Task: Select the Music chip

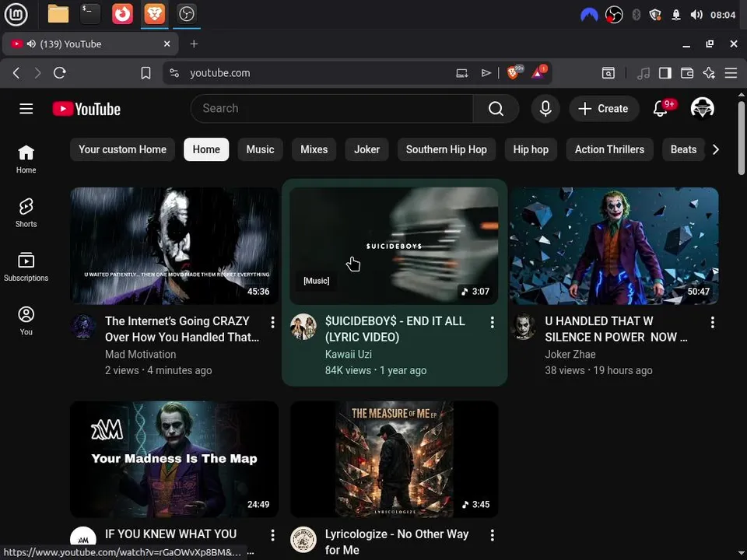Action: pyautogui.click(x=260, y=149)
